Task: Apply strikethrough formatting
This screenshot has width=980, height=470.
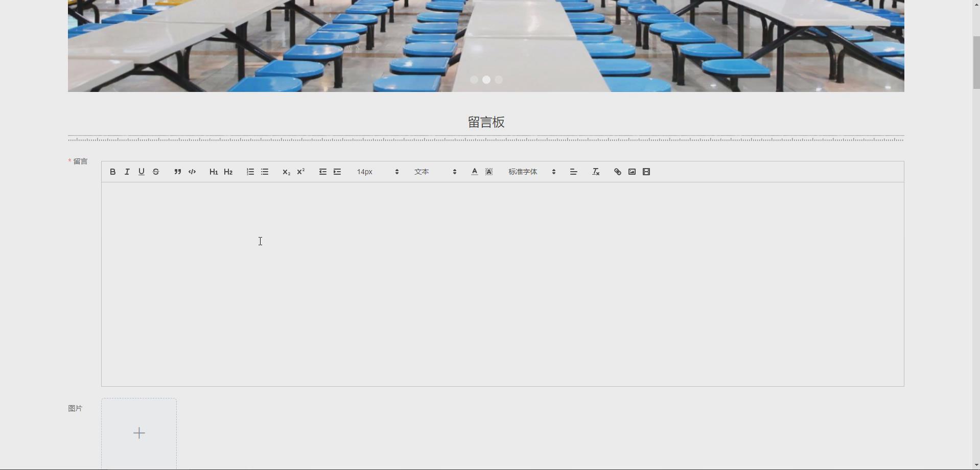Action: (155, 172)
